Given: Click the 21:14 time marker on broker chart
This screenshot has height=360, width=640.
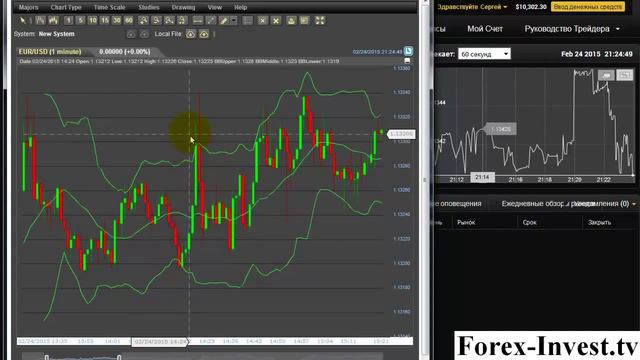Looking at the screenshot, I should tap(482, 177).
